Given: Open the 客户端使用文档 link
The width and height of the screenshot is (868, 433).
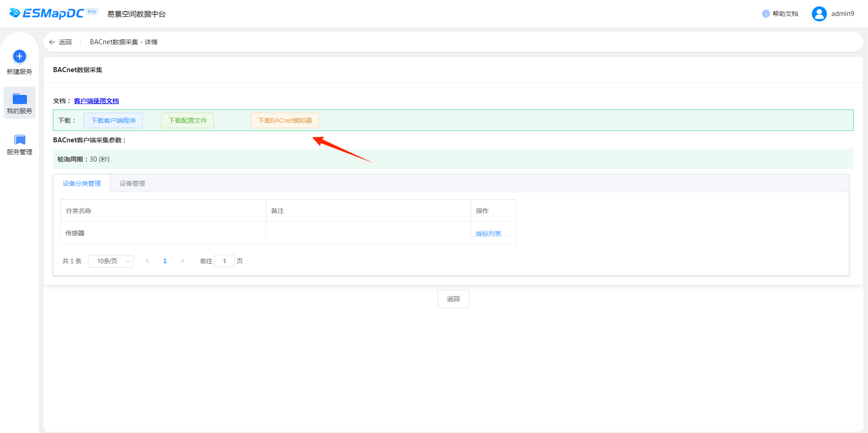Looking at the screenshot, I should click(96, 101).
